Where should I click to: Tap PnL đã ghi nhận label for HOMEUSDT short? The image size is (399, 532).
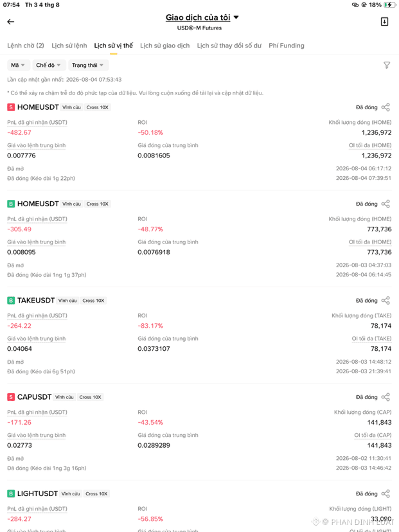click(x=37, y=123)
